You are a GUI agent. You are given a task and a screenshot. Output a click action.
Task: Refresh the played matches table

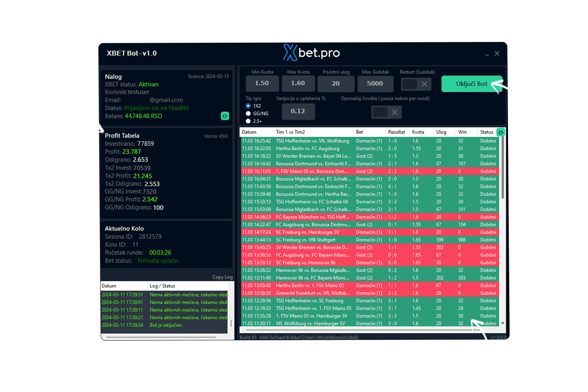501,132
